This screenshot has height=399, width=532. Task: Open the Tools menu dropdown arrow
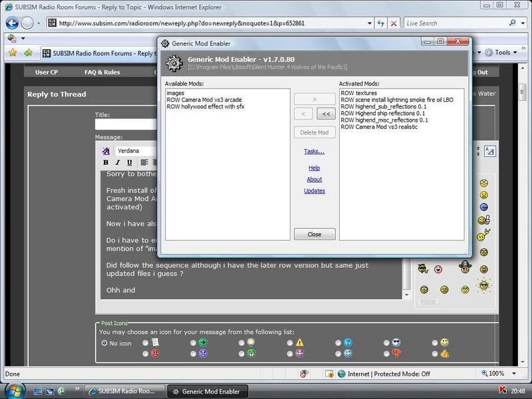tap(515, 53)
